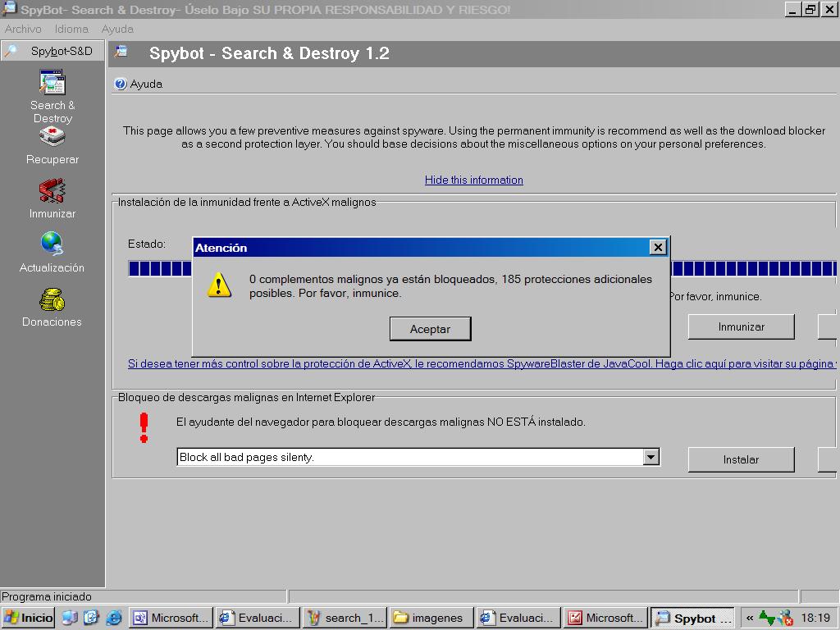840x630 pixels.
Task: Show the desktop from quick launch
Action: (70, 618)
